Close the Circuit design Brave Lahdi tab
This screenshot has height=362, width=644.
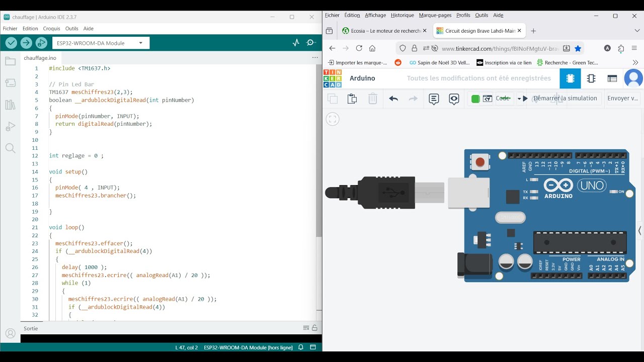pyautogui.click(x=519, y=31)
